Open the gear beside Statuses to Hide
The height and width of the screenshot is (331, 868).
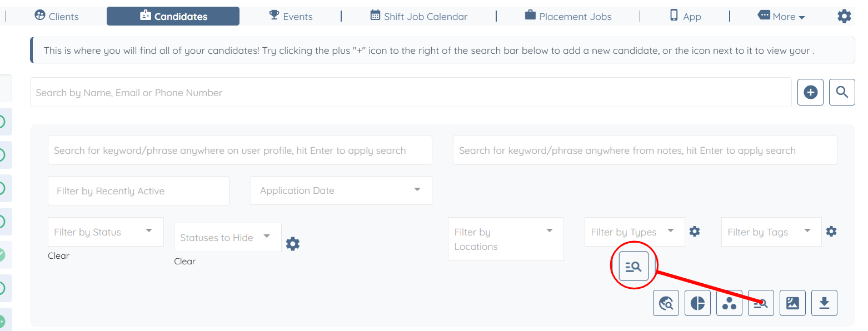293,244
